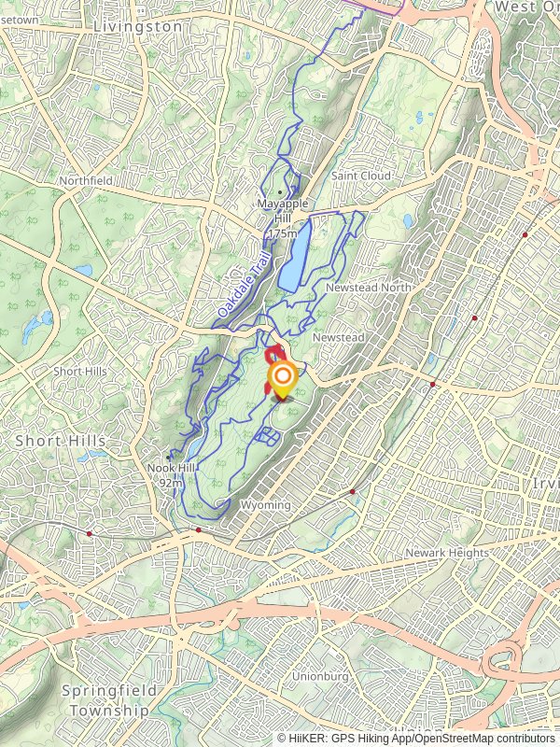Open the OpenStreetMap contributors attribution link
Screen dimensions: 560x747
click(483, 739)
